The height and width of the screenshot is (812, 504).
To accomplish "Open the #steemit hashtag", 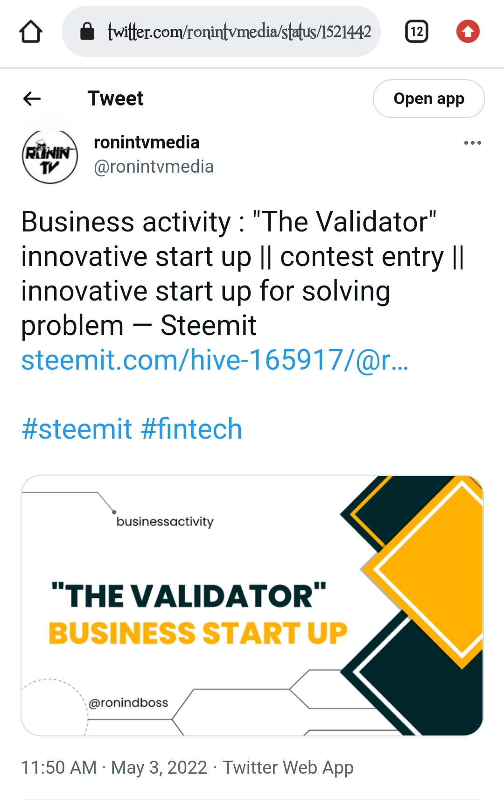I will pos(77,429).
